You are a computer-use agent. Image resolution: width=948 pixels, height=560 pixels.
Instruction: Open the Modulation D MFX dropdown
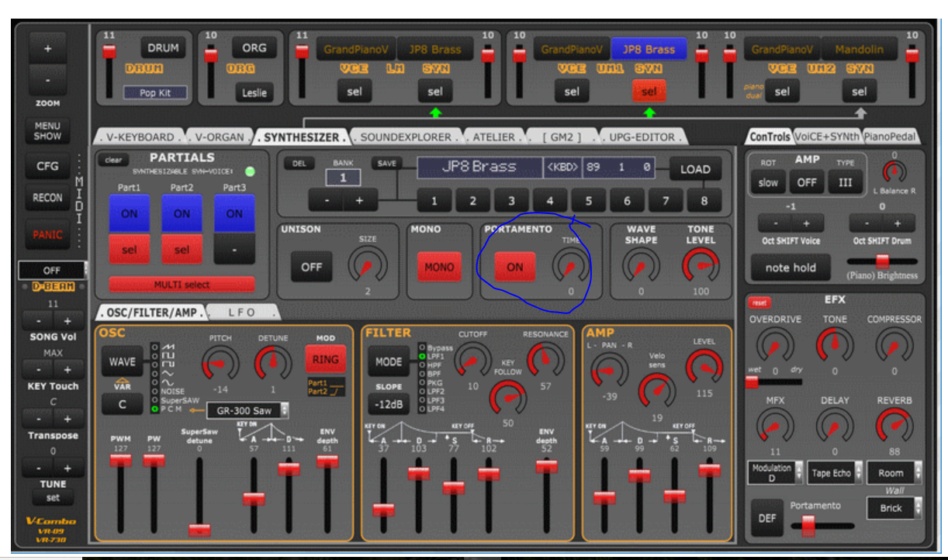tap(777, 472)
